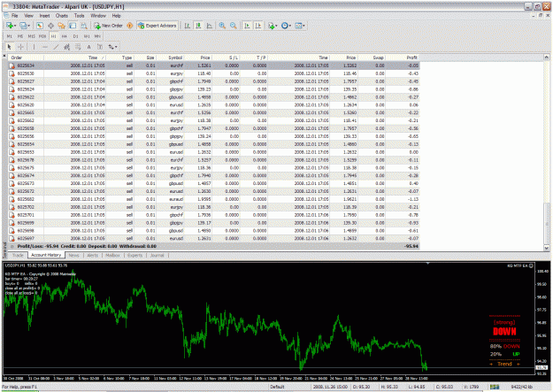Sort by the Symbol column header
The height and width of the screenshot is (392, 553).
click(170, 58)
